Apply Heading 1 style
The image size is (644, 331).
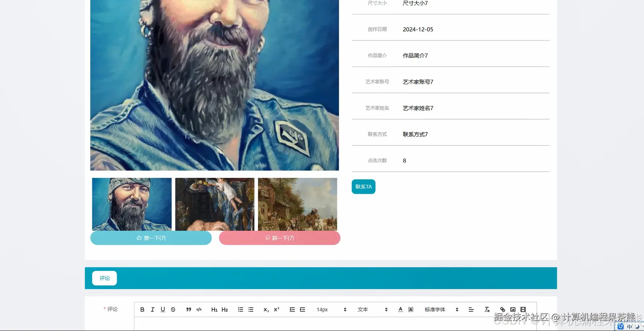coord(215,309)
